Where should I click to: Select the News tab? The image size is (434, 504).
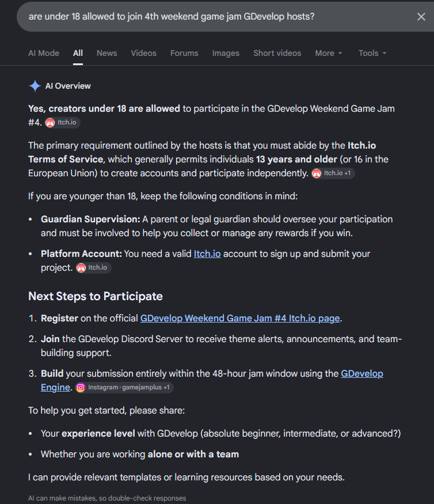coord(107,53)
